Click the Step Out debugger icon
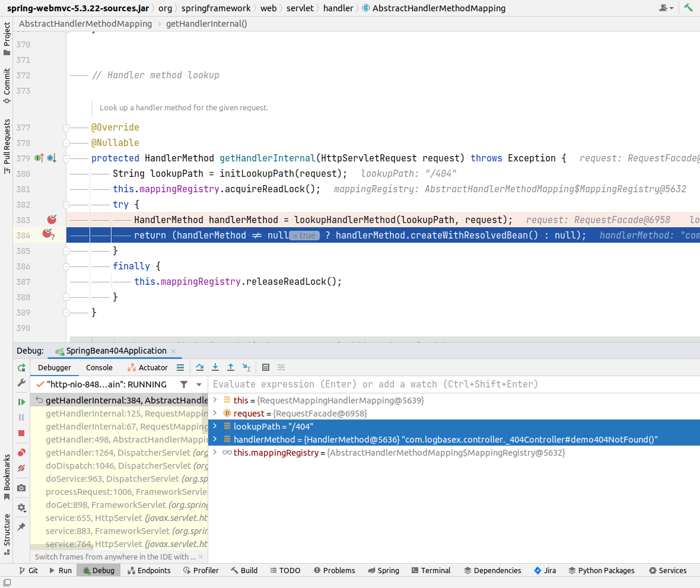The width and height of the screenshot is (700, 588). (231, 368)
